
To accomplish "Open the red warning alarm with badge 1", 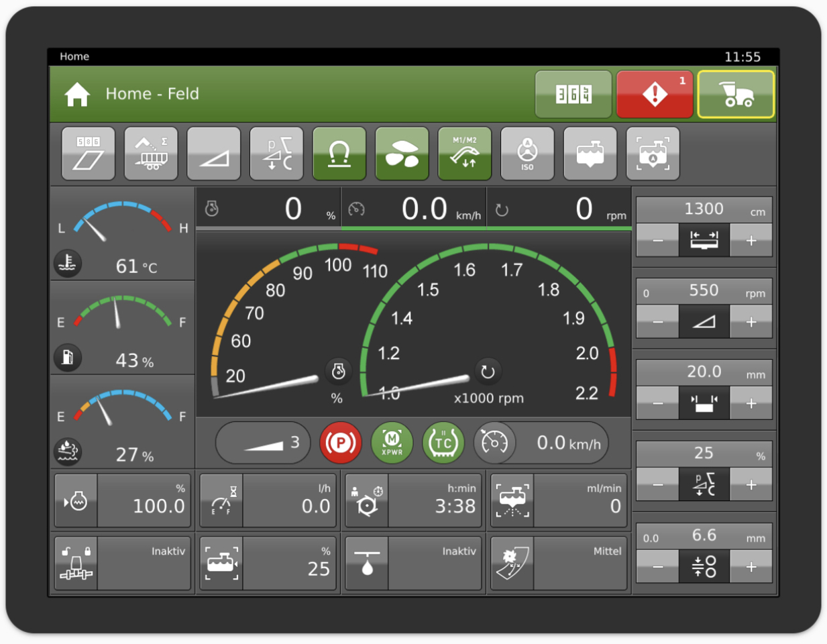I will click(654, 94).
